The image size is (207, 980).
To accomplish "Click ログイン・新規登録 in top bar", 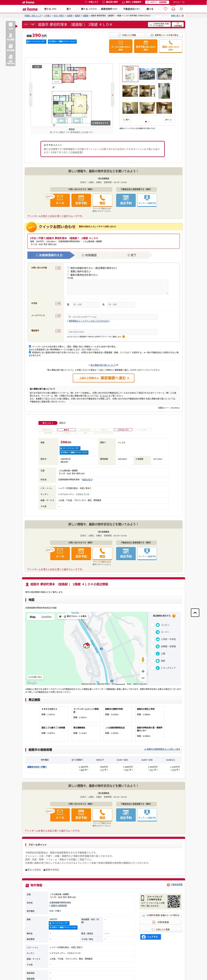I will pos(157,2).
